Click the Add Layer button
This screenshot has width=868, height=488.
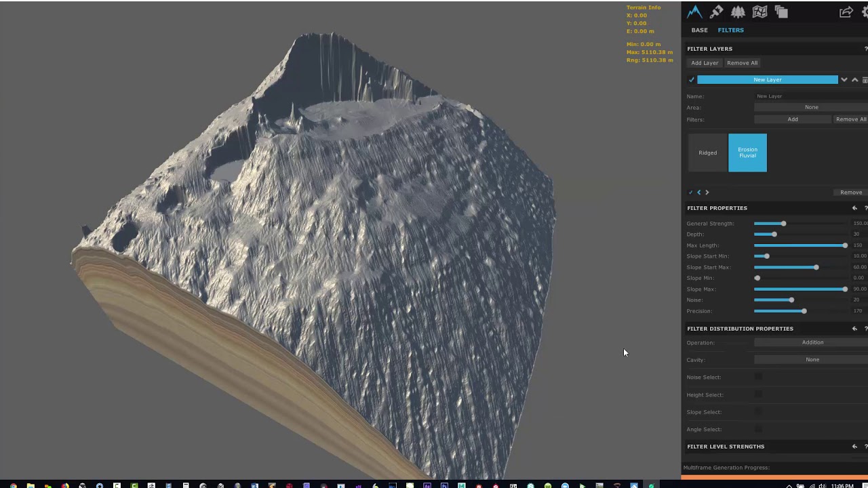point(705,63)
